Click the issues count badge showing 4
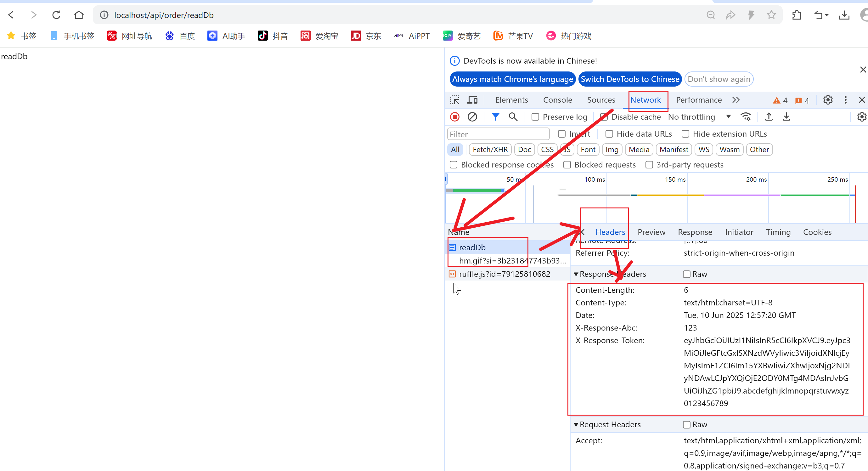The height and width of the screenshot is (471, 868). tap(802, 100)
